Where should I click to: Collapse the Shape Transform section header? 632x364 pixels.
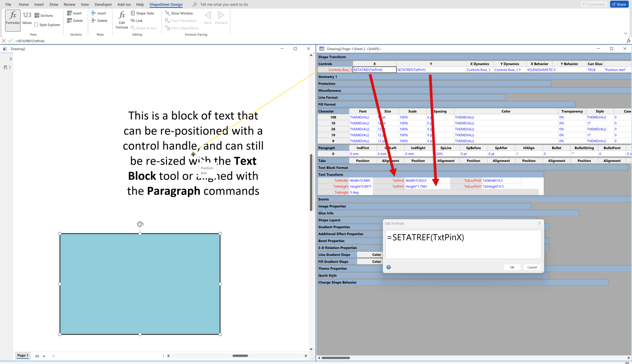pyautogui.click(x=332, y=57)
